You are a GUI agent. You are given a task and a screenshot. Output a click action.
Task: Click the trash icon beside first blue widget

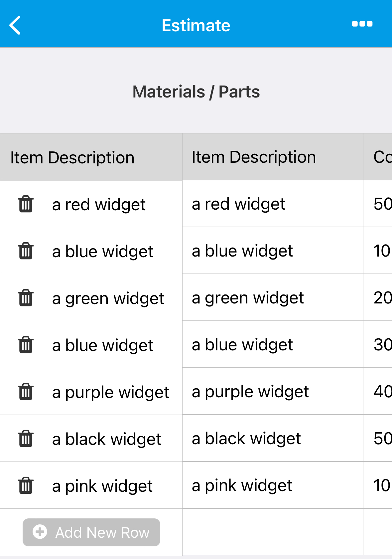pos(26,251)
